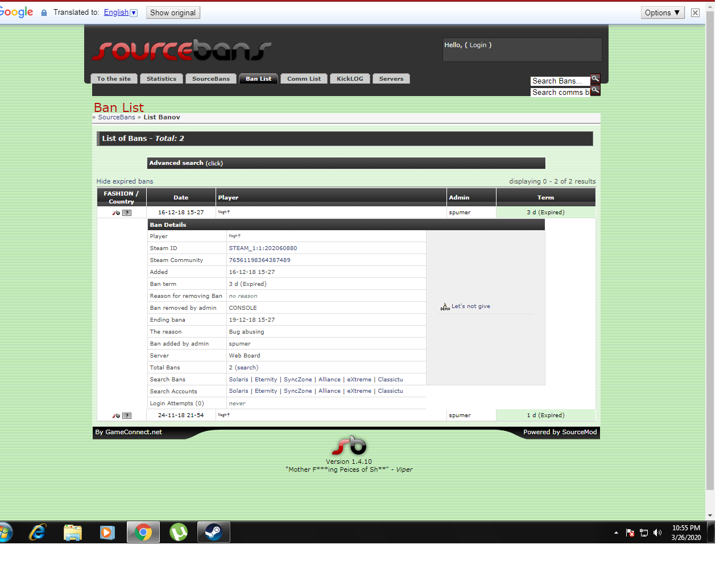Image resolution: width=728 pixels, height=582 pixels.
Task: Click the game mod icon in the 16-12-18 row
Action: 116,213
